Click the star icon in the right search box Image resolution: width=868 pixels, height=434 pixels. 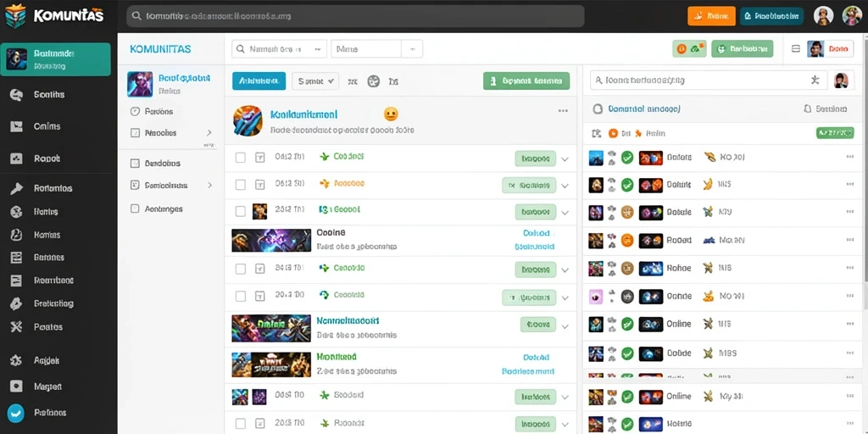click(815, 81)
